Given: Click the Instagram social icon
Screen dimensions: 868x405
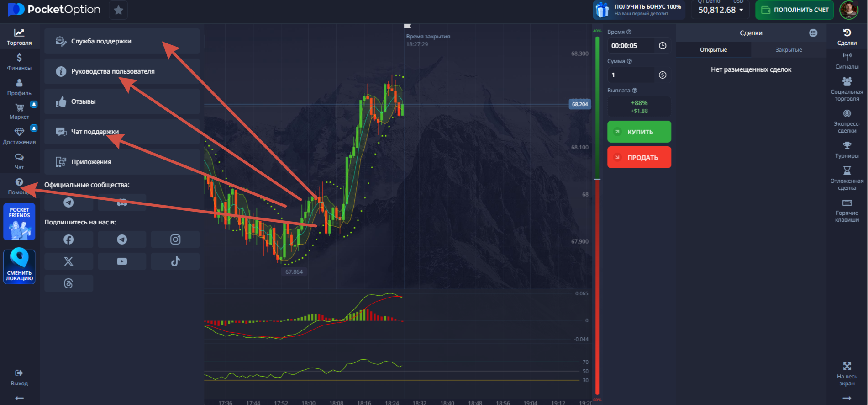Looking at the screenshot, I should click(175, 240).
